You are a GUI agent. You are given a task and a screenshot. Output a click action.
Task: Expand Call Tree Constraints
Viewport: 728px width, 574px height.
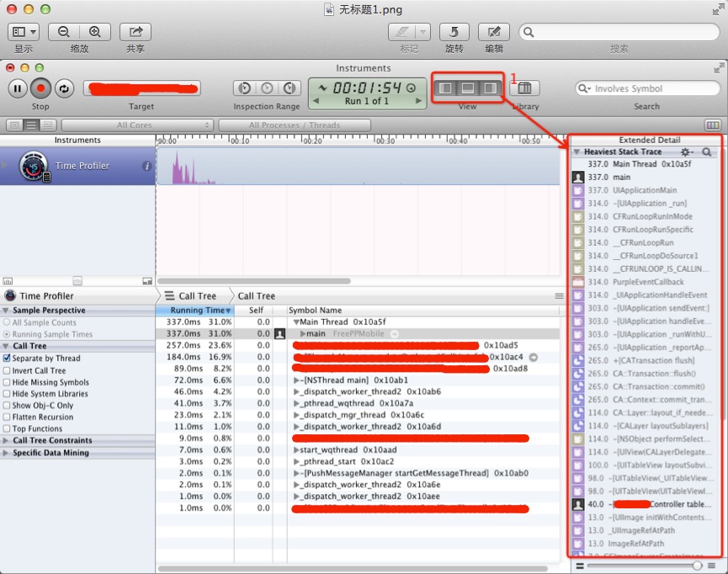6,440
